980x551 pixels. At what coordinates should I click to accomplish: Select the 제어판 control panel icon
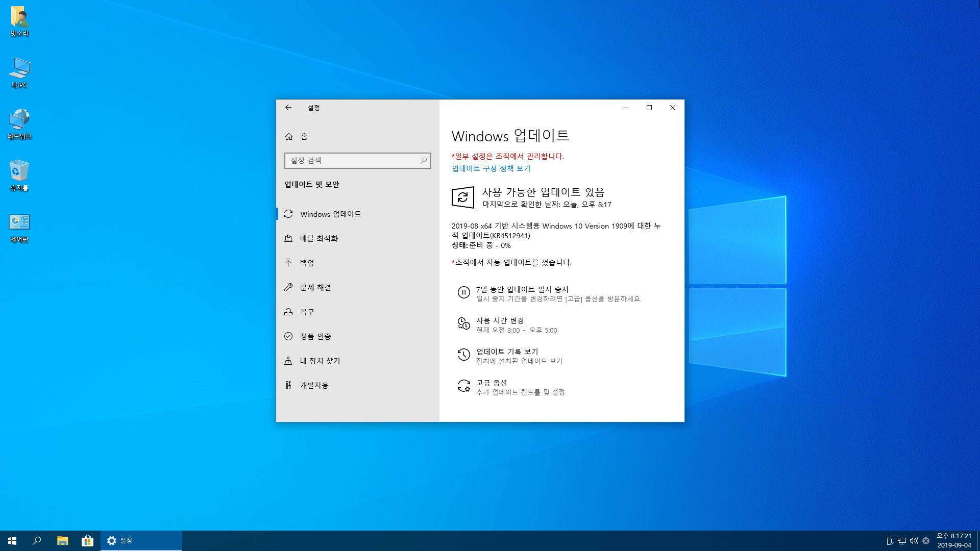(x=19, y=228)
